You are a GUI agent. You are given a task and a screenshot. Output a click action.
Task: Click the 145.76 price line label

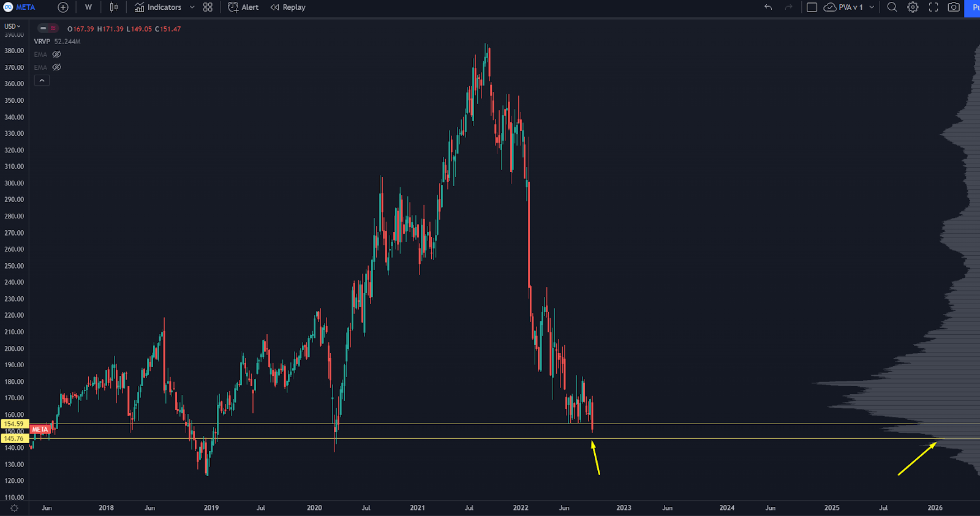(x=13, y=438)
